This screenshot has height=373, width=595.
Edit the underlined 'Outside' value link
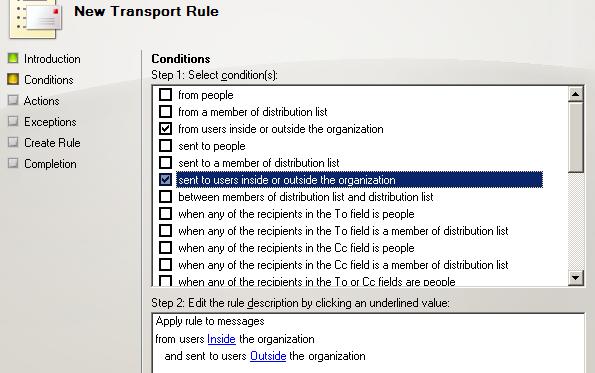point(268,356)
